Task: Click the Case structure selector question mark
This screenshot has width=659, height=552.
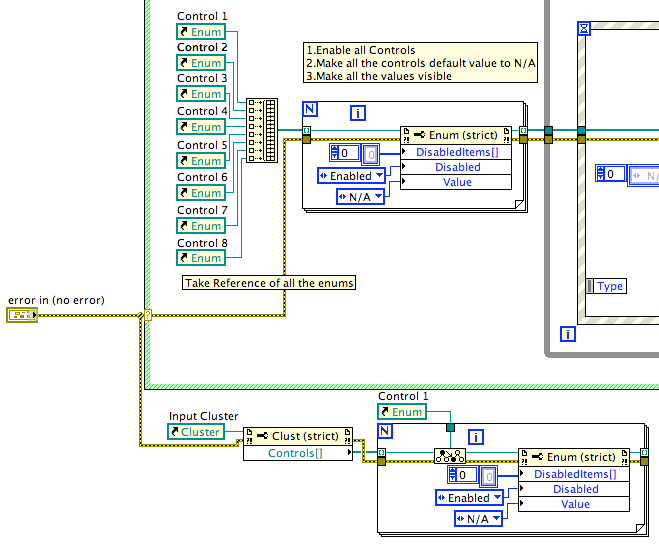Action: (x=148, y=315)
